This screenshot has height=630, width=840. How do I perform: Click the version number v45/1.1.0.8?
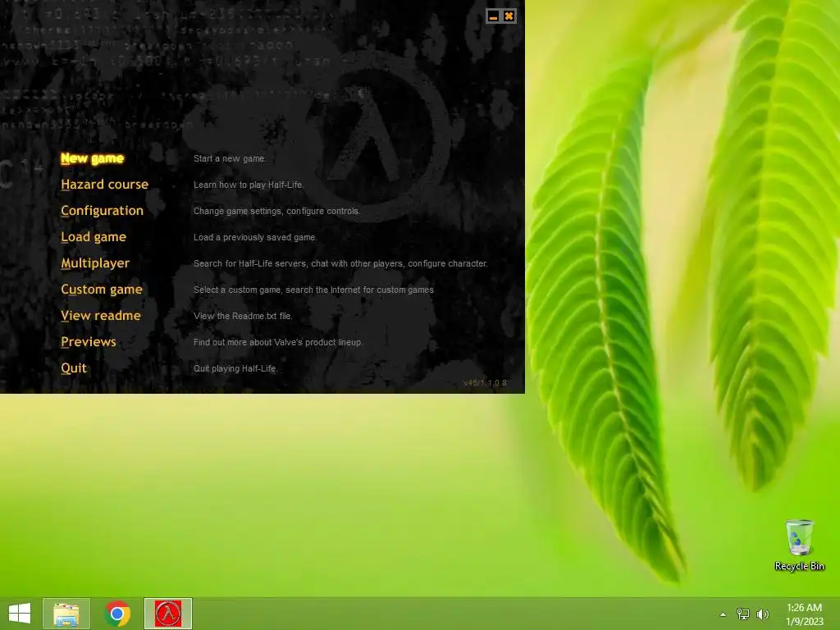[x=485, y=382]
